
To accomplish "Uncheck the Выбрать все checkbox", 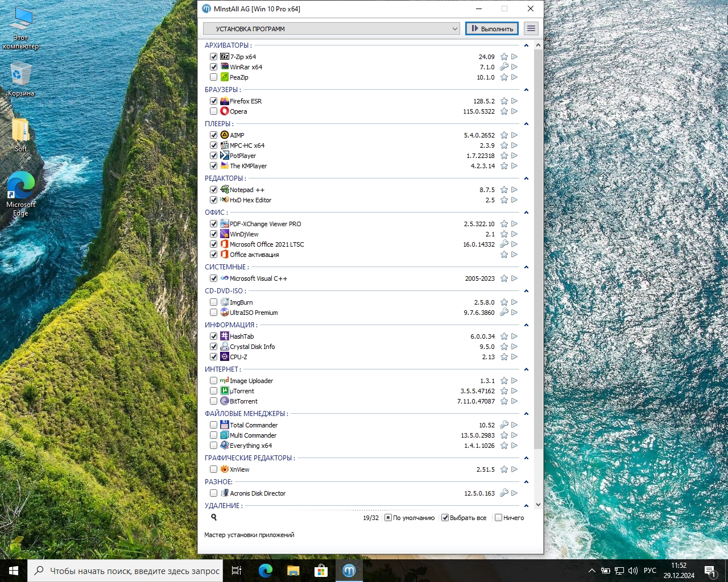I will coord(445,518).
